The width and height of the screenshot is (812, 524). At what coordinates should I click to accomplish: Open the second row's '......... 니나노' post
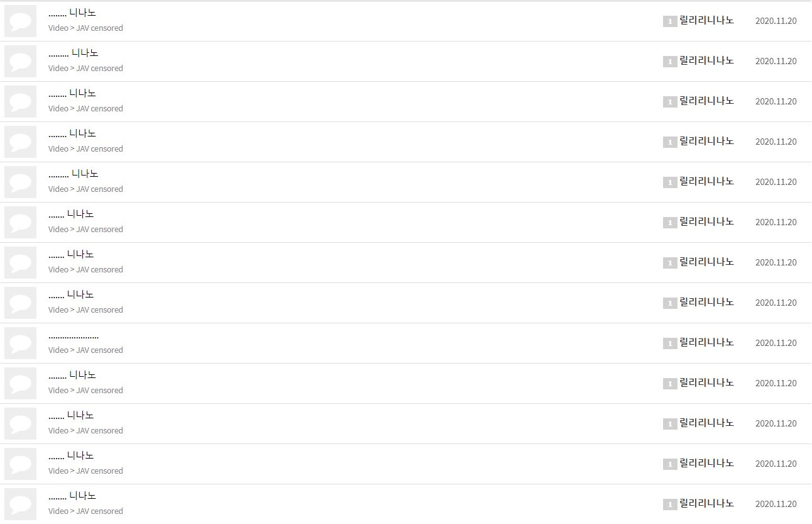pos(74,53)
